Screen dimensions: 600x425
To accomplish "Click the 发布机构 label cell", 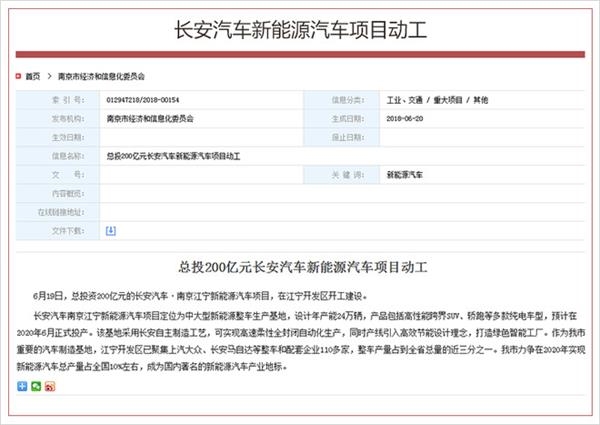I will point(58,119).
